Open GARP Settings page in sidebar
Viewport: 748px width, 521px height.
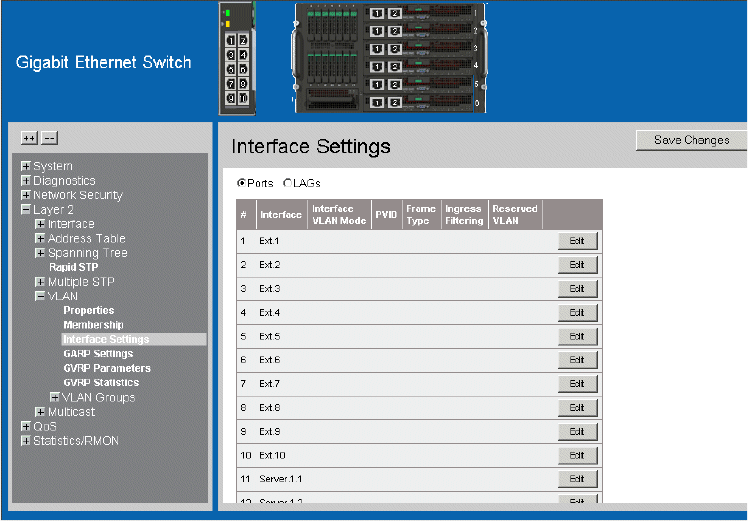click(x=98, y=354)
